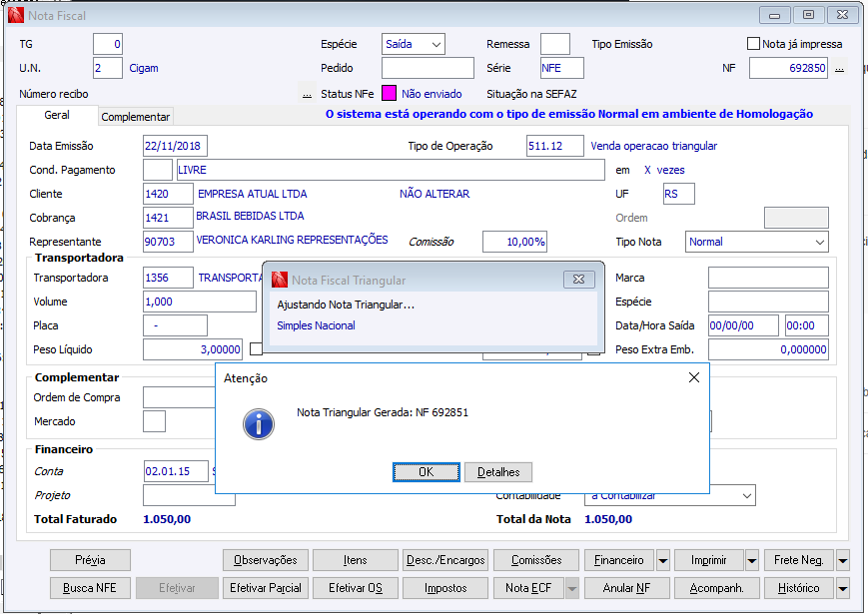
Task: Click the Efetivar Parcial button
Action: pyautogui.click(x=266, y=588)
